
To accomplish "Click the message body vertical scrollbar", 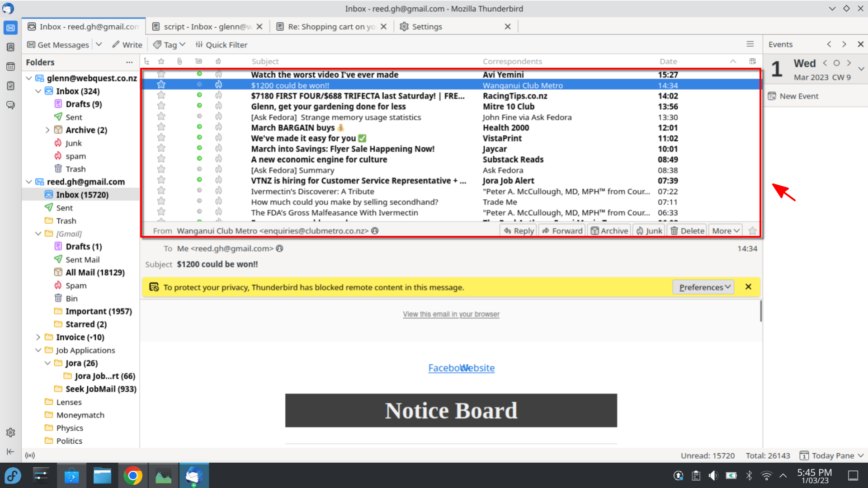I will coord(760,311).
